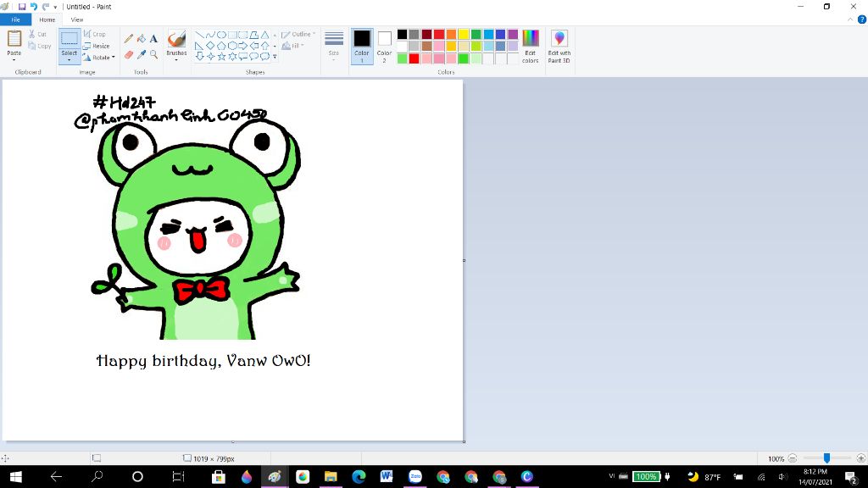868x488 pixels.
Task: Choose the Triangle shape
Action: pyautogui.click(x=265, y=34)
